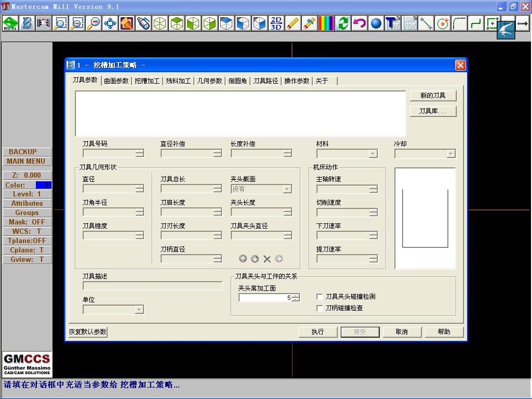Click the BACKUP sidebar button
532x399 pixels.
[27, 152]
